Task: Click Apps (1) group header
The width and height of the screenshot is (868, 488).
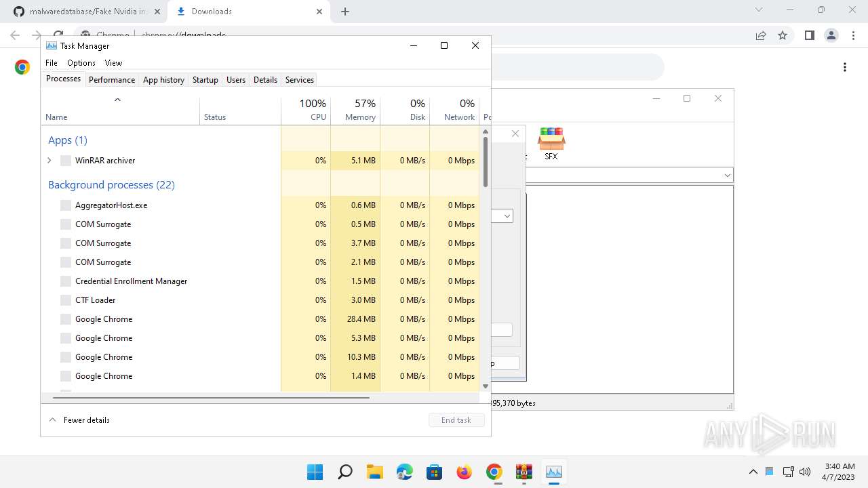Action: (68, 140)
